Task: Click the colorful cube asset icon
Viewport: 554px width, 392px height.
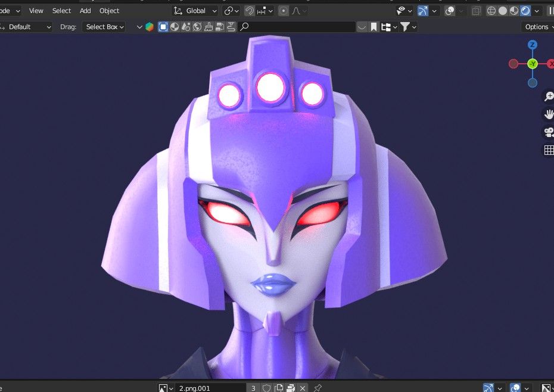Action: click(x=150, y=27)
